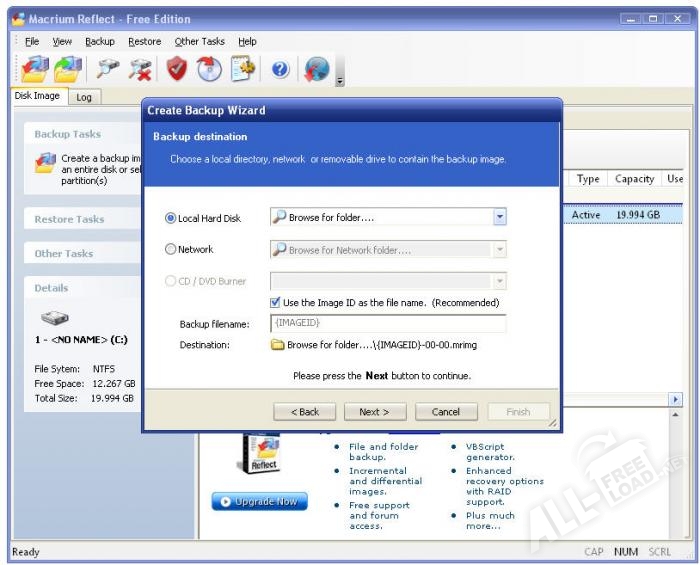
Task: Open the CD / DVD Burner drive dropdown
Action: click(500, 281)
